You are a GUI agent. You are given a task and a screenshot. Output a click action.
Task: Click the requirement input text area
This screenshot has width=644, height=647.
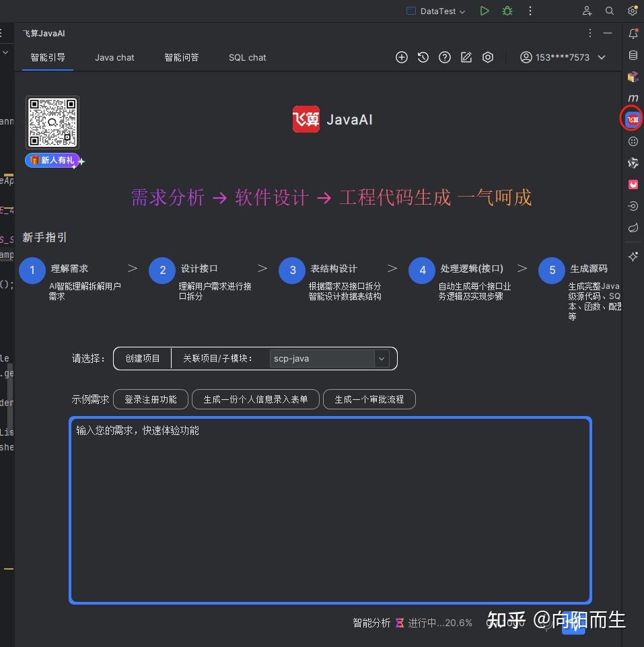(330, 510)
